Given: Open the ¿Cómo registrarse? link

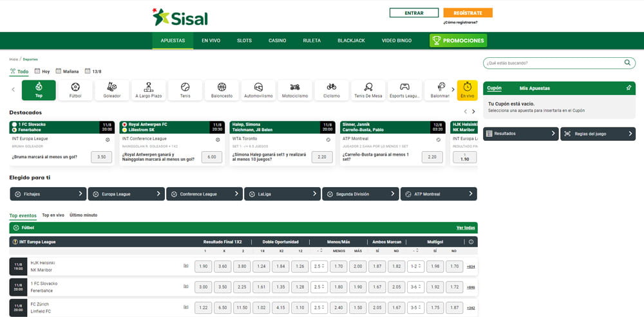Looking at the screenshot, I should pyautogui.click(x=460, y=23).
